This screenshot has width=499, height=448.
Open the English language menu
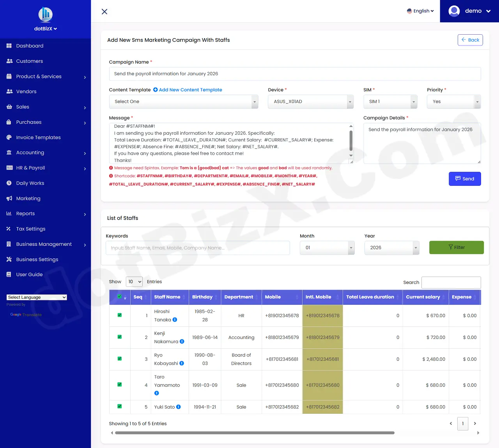(x=420, y=11)
